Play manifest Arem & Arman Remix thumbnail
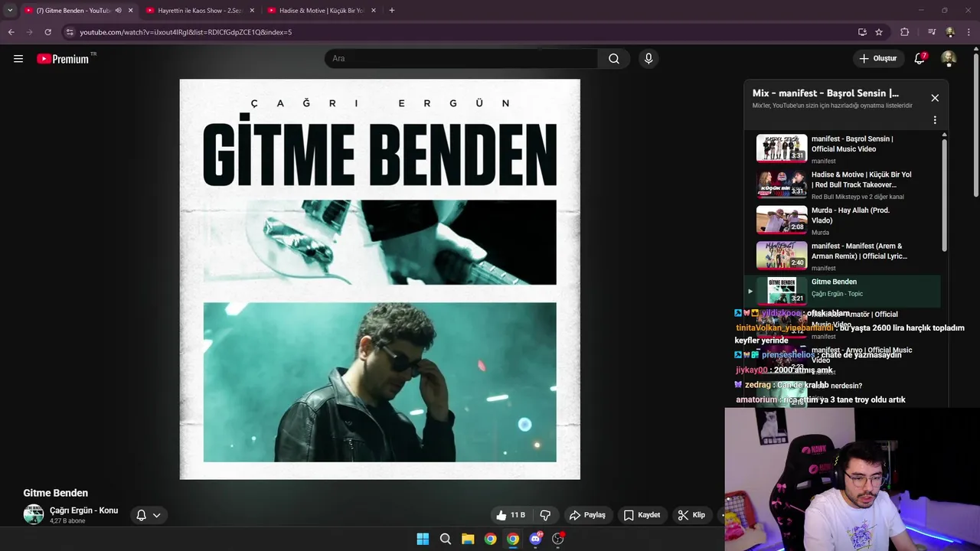This screenshot has height=551, width=980. click(782, 256)
